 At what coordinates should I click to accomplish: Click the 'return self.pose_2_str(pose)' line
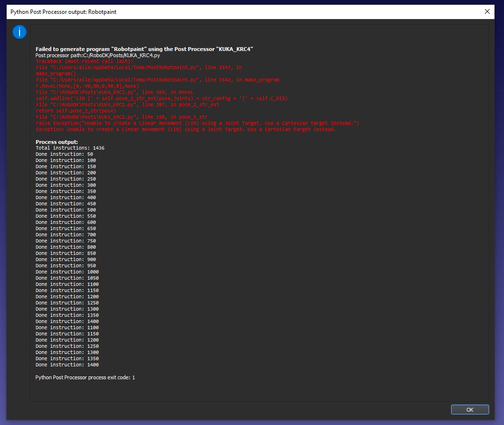[x=76, y=111]
